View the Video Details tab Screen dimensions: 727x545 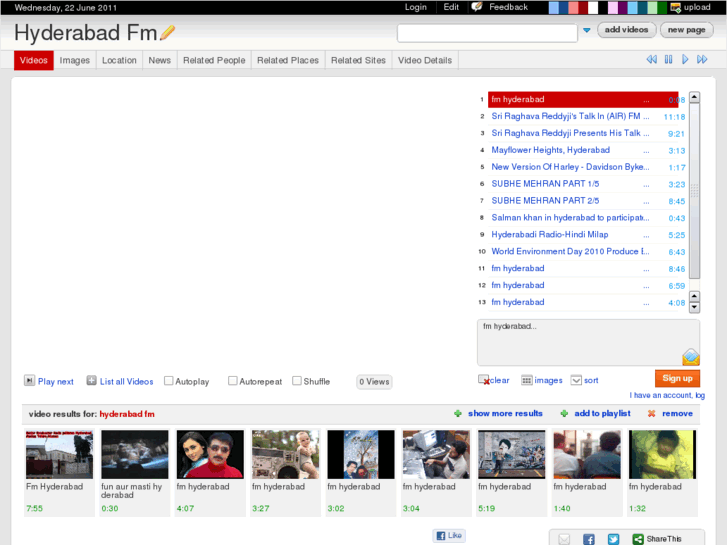(425, 60)
